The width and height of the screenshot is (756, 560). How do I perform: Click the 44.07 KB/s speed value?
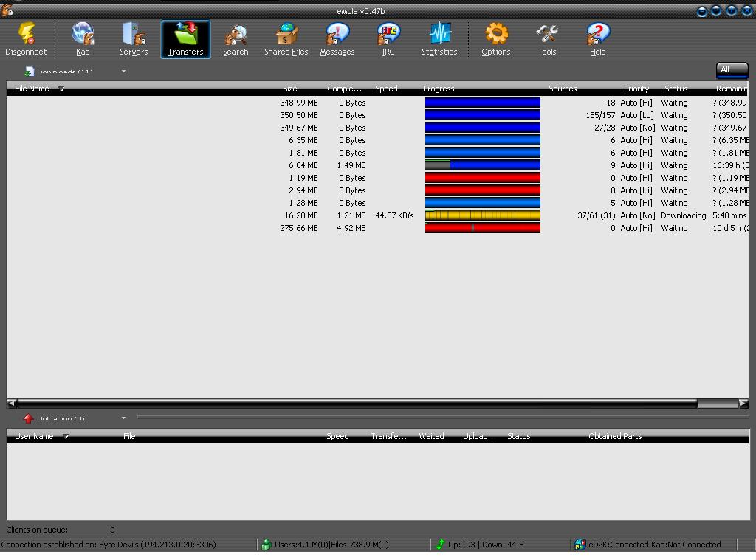(394, 215)
